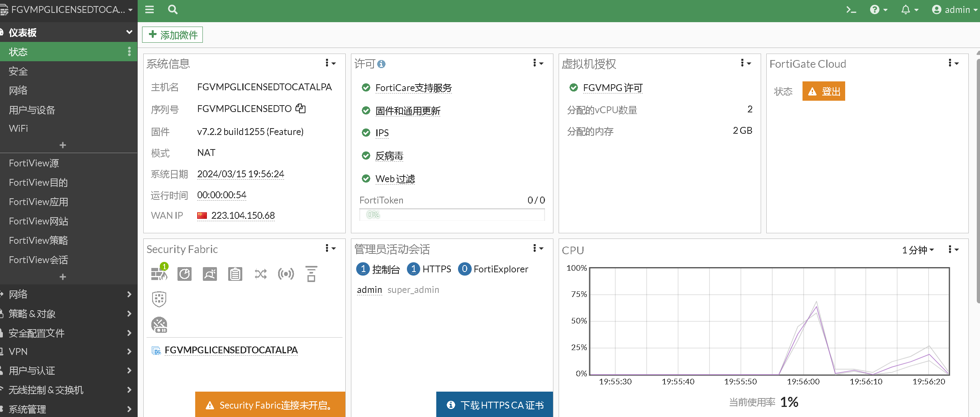Screen dimensions: 980x417
Task: Open the vertical dots on 状态 menu item
Action: [x=129, y=52]
